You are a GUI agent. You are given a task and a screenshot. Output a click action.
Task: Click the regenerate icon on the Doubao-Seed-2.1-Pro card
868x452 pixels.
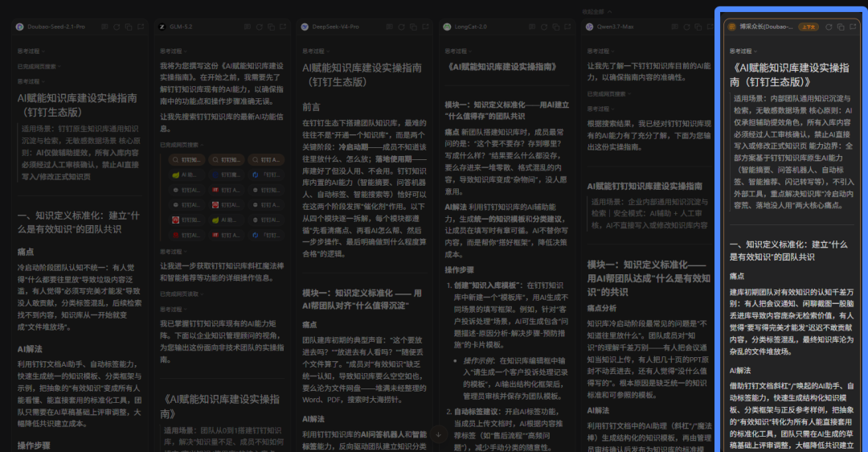(x=117, y=27)
